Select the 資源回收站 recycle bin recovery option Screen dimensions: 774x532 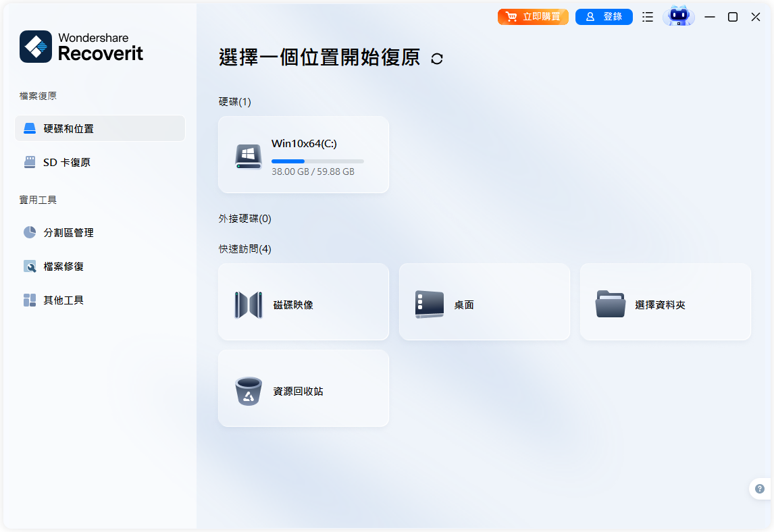coord(303,388)
